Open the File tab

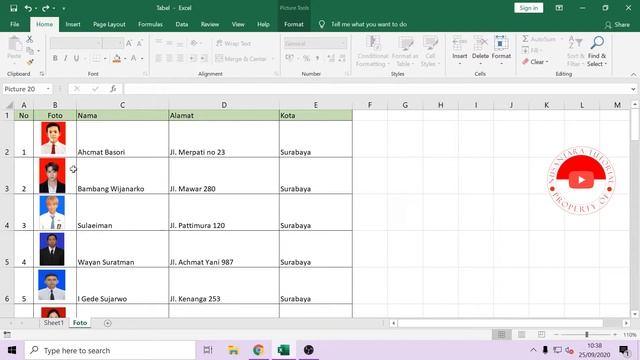click(x=15, y=24)
